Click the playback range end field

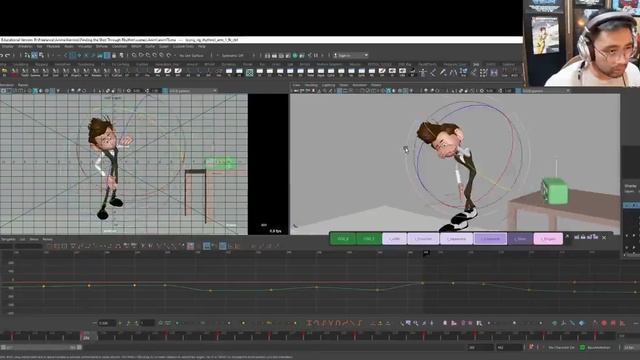509,347
